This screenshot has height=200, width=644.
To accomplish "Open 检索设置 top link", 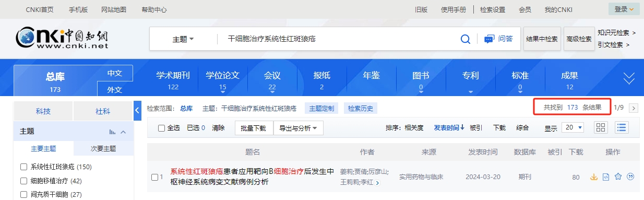I will click(x=493, y=9).
